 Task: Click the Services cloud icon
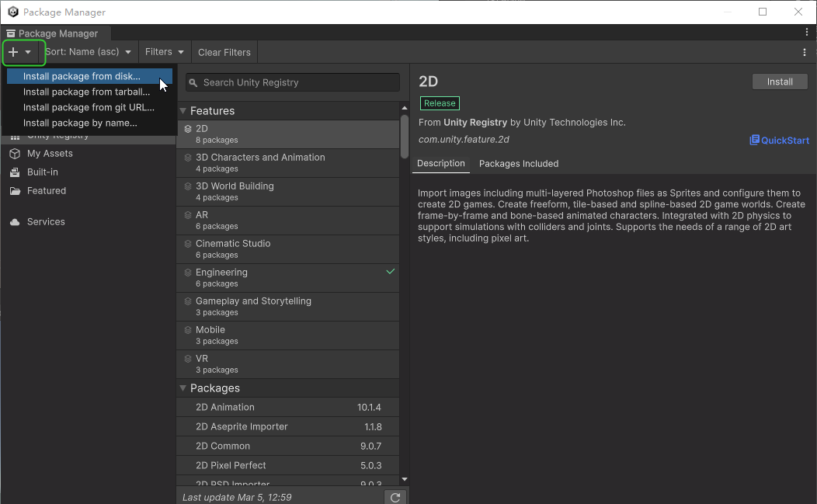coord(15,222)
